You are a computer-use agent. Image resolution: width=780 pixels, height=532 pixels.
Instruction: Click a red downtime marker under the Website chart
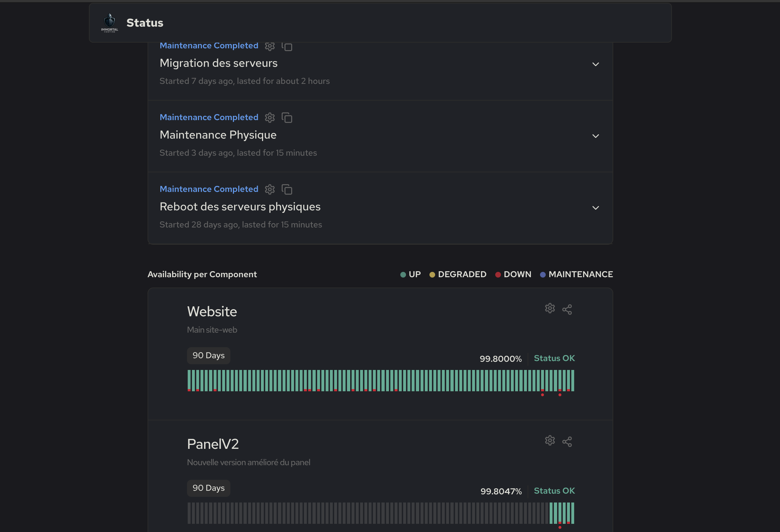click(542, 394)
